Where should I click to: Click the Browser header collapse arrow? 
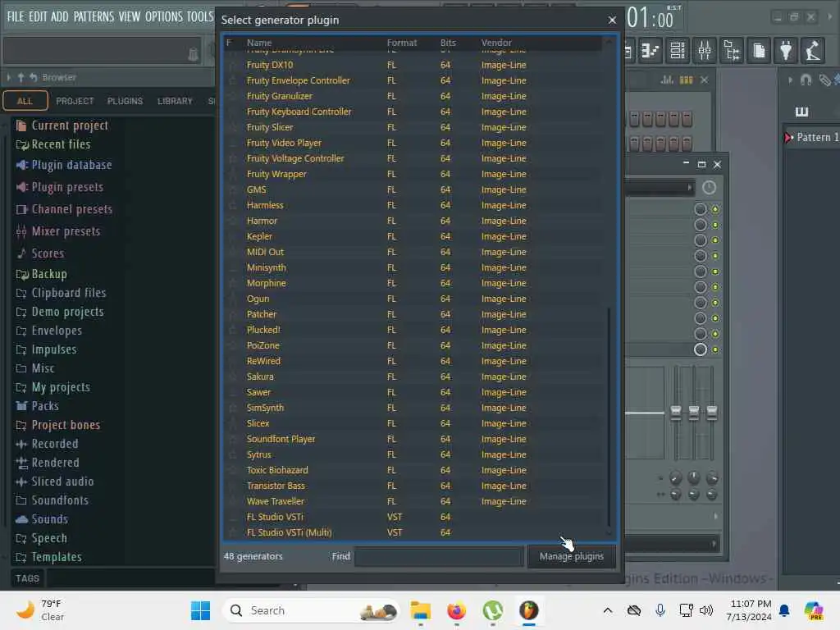click(x=8, y=78)
